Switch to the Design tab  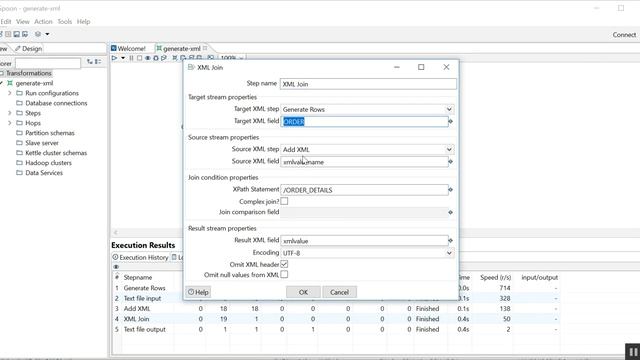click(28, 49)
